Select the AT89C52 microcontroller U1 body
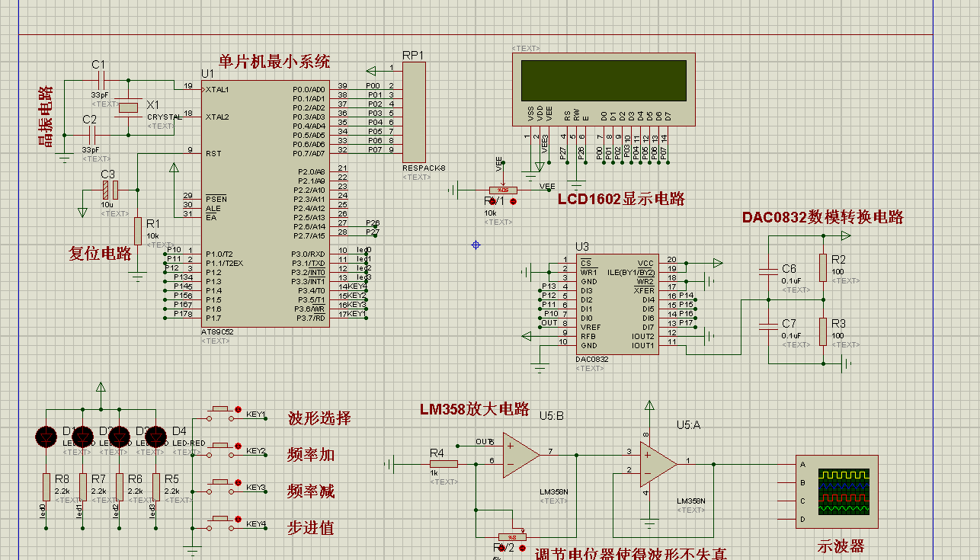The height and width of the screenshot is (560, 980). pos(265,203)
